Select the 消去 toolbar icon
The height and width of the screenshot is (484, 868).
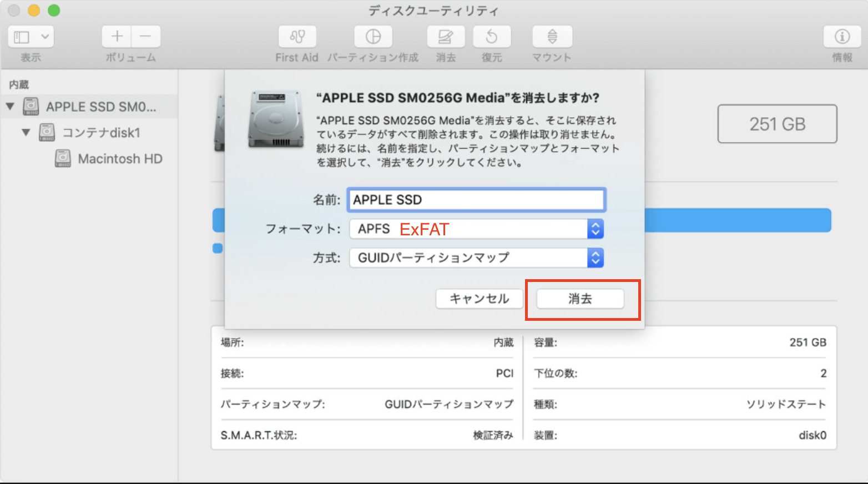pos(445,37)
